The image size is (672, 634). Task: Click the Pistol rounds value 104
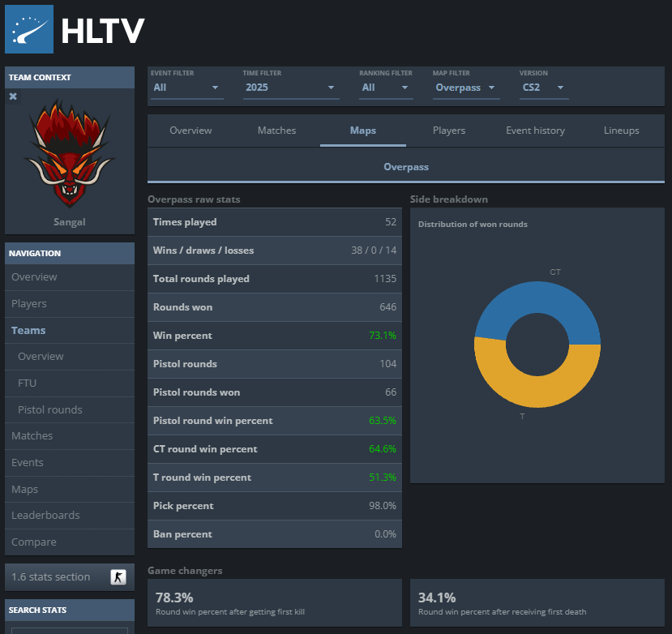(387, 363)
